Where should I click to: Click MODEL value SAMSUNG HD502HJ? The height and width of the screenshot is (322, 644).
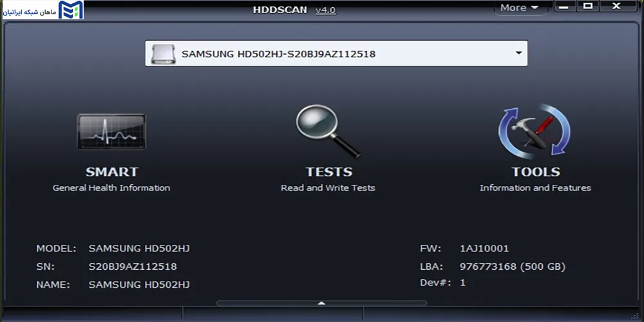click(x=139, y=249)
